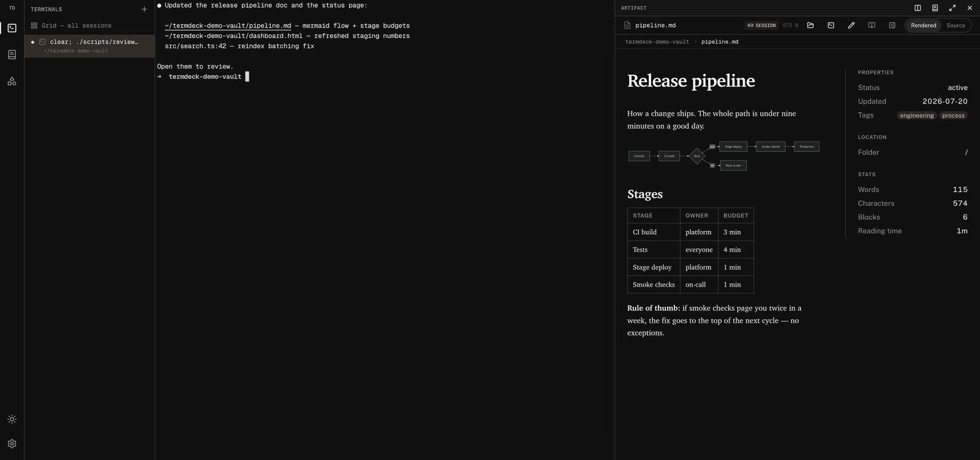Click the everyone owner cell

coord(699,250)
